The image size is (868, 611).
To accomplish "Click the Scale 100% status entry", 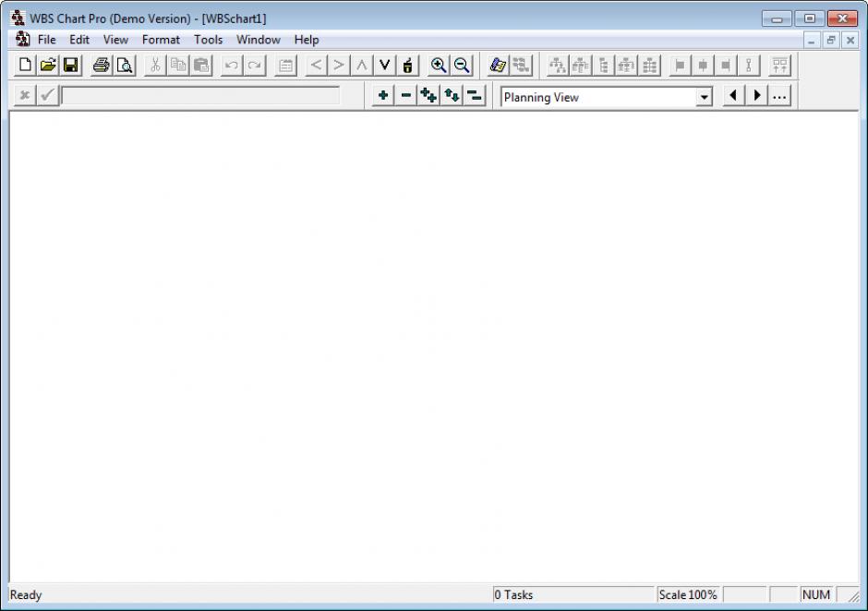I will coord(688,595).
